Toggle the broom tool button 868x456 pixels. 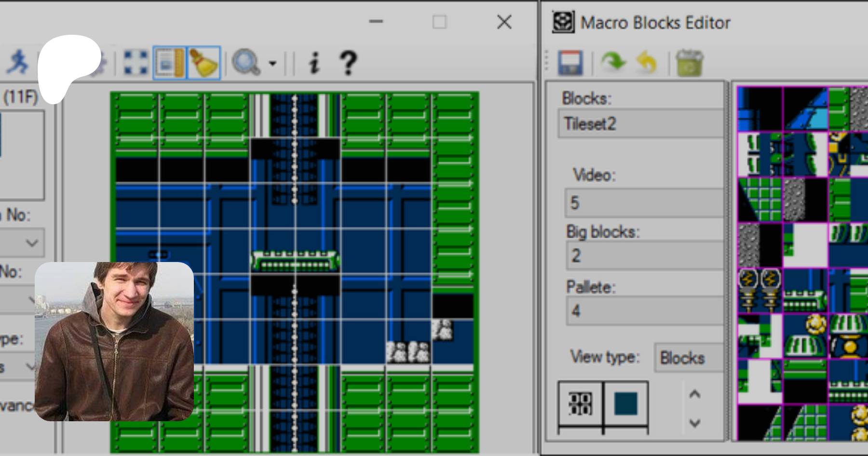click(203, 63)
